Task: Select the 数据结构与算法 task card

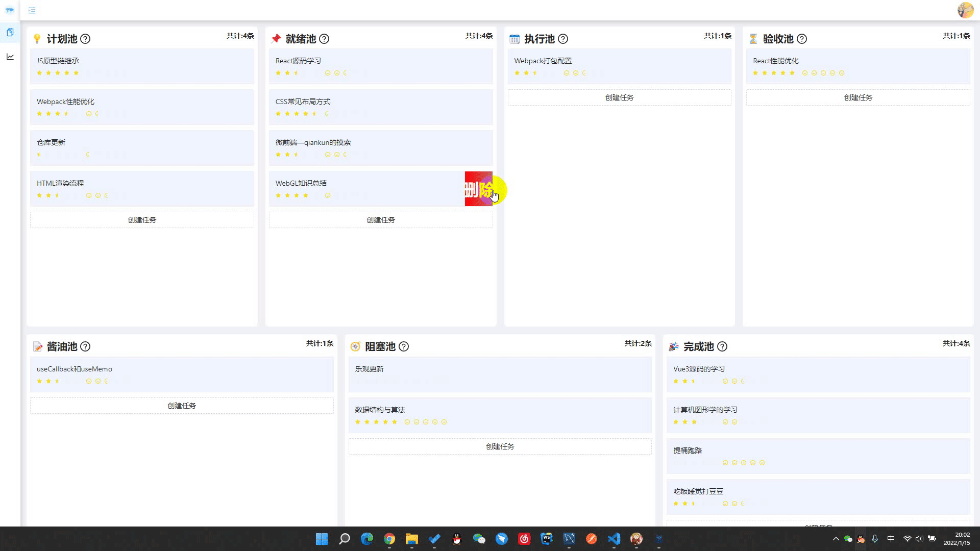Action: (x=500, y=415)
